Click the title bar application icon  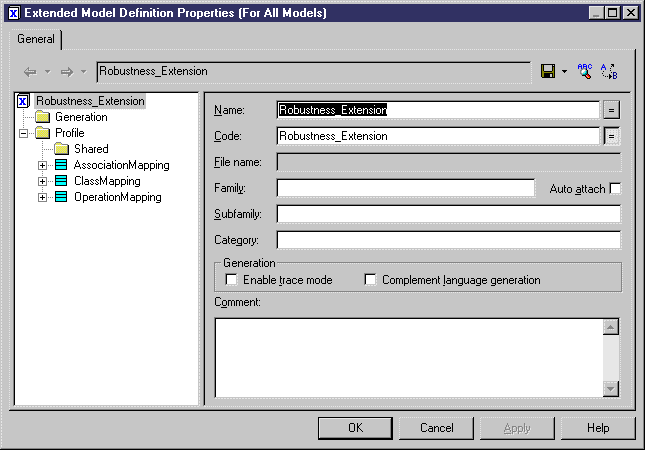[x=14, y=13]
